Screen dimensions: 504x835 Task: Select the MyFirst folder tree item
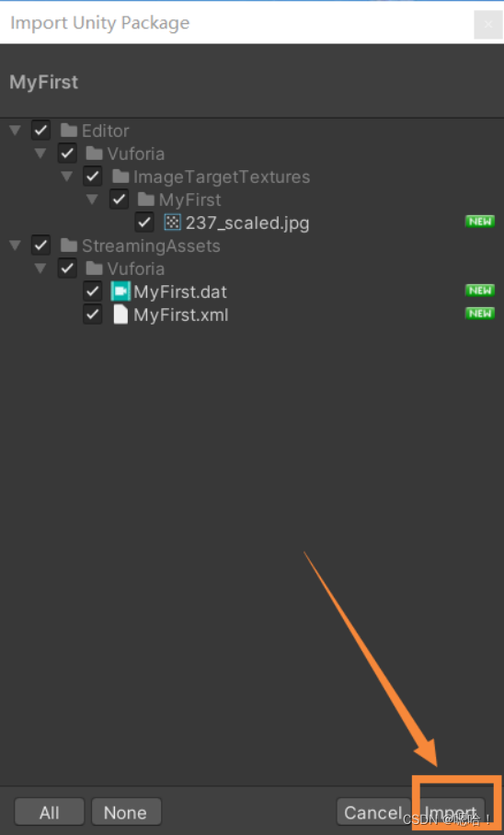(x=179, y=200)
